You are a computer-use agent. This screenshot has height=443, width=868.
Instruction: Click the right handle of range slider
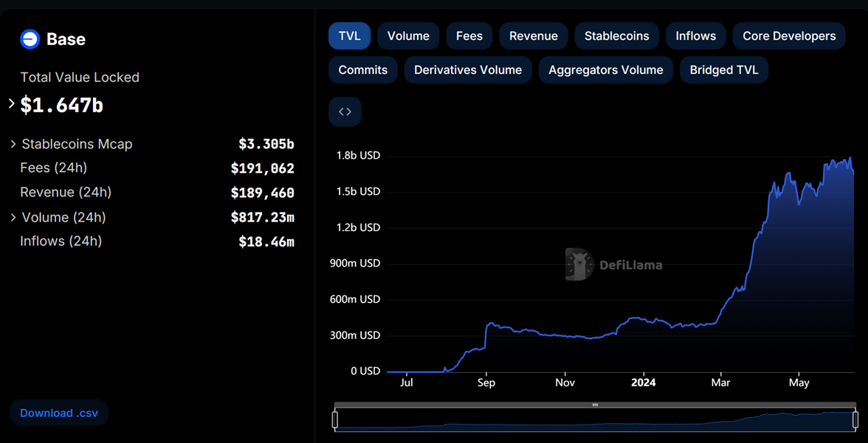click(855, 419)
